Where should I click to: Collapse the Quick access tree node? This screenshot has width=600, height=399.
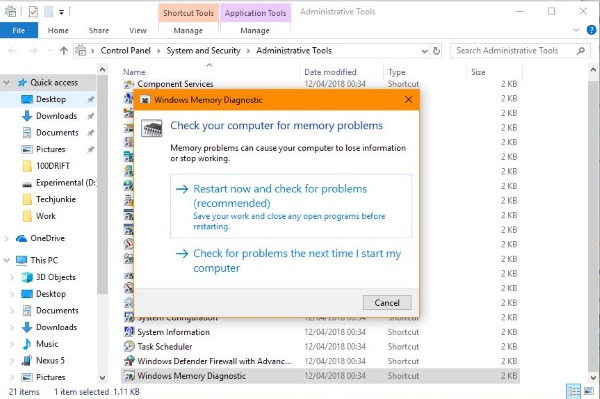coord(7,82)
